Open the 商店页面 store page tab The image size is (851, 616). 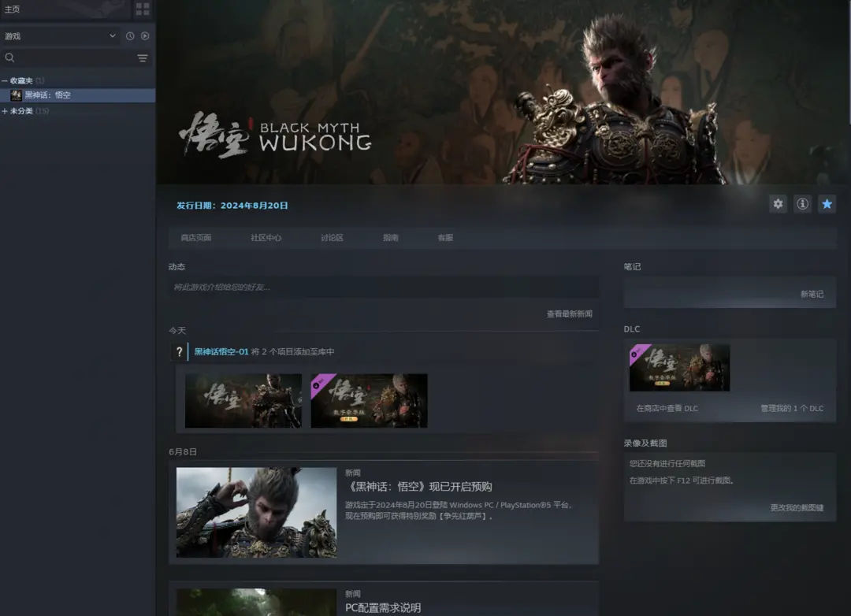point(195,238)
